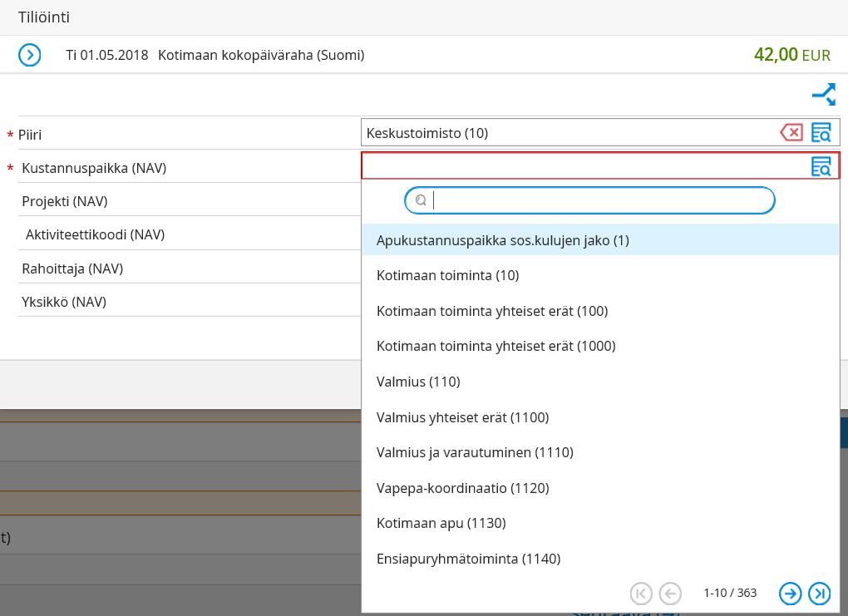
Task: Choose Kotimaan toiminta yhteiset erät (1000)
Action: (600, 346)
